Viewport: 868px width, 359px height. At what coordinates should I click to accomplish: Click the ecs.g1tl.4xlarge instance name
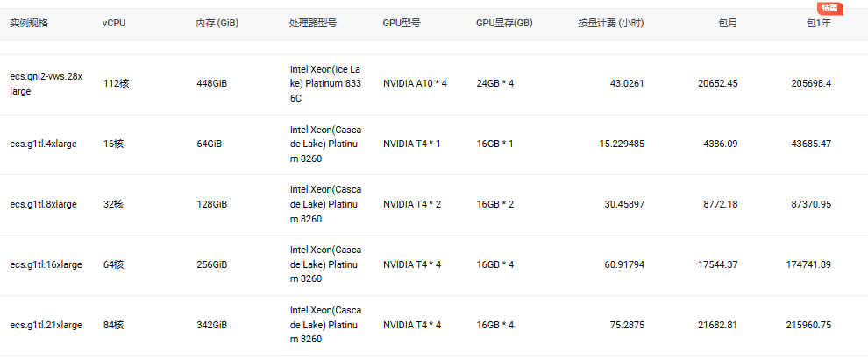click(x=43, y=144)
